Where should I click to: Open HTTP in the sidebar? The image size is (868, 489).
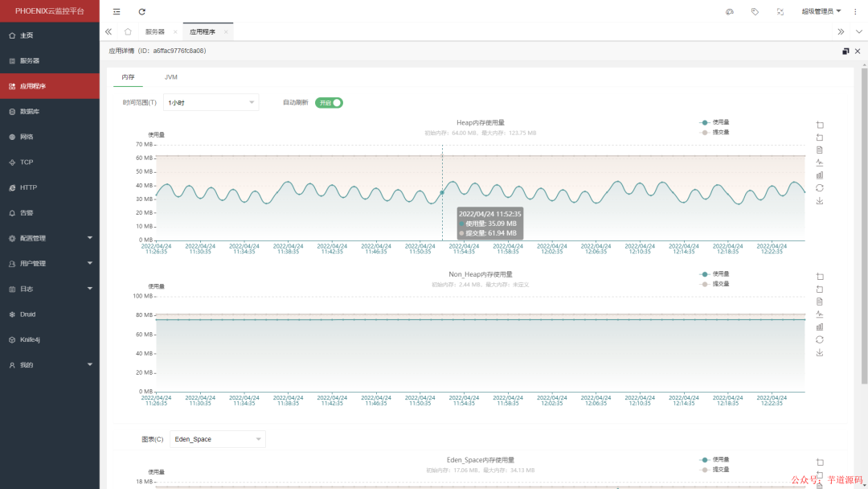click(x=50, y=187)
